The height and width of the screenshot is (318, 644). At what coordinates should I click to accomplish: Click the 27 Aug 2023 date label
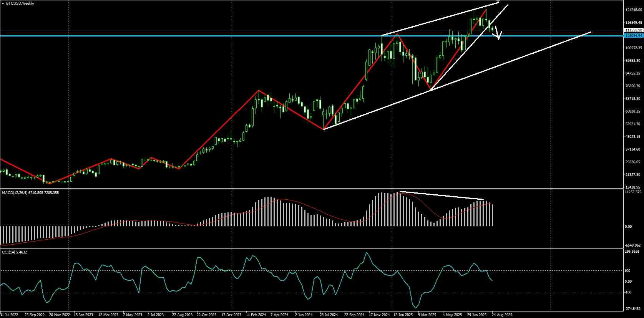[x=182, y=315]
